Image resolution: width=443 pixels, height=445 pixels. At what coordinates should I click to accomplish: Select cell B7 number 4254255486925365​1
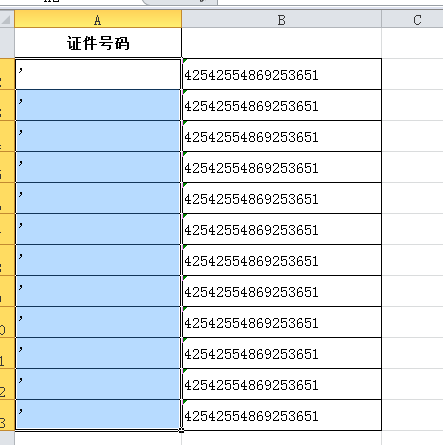tap(282, 229)
